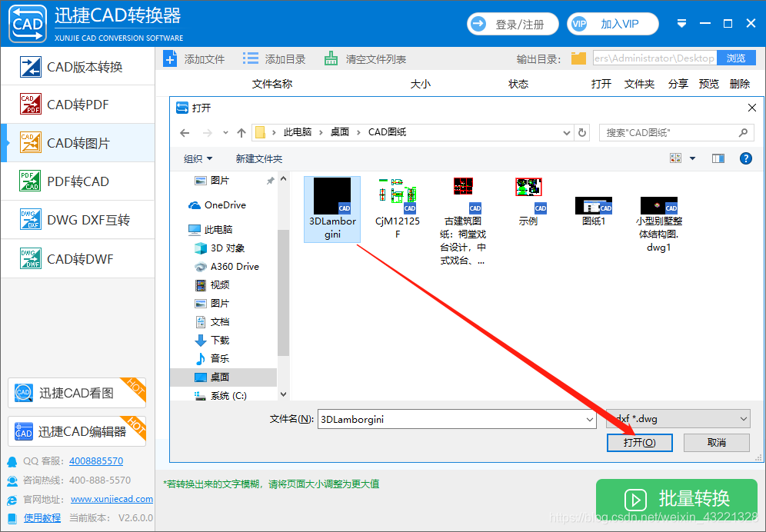Click navigation pane scroll up arrow
Image resolution: width=766 pixels, height=532 pixels.
click(x=283, y=179)
